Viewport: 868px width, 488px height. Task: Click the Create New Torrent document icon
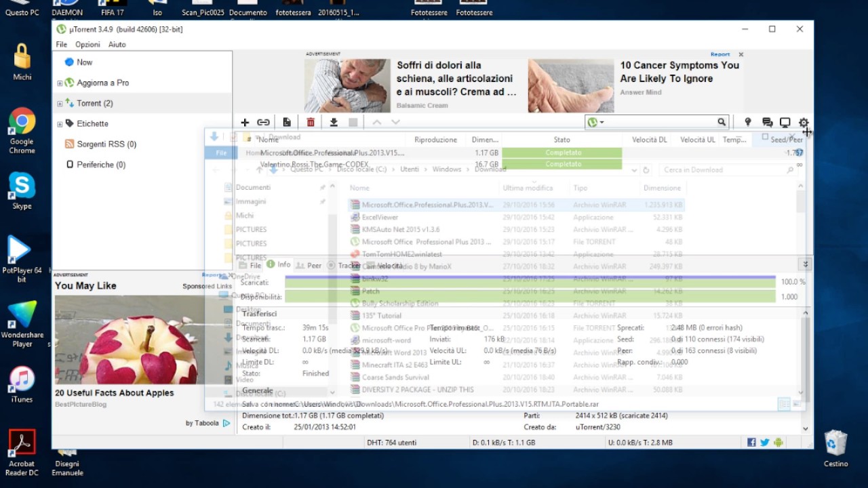tap(287, 123)
